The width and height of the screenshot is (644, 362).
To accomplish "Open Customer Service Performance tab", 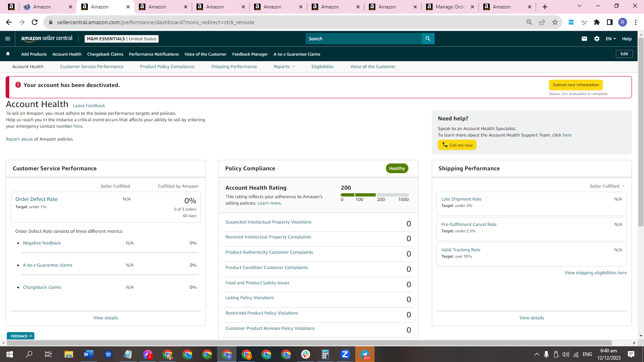I will (x=92, y=66).
